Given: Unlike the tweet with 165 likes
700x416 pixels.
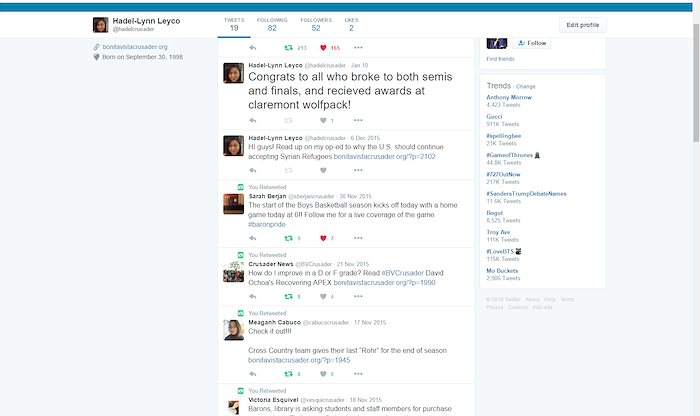Looking at the screenshot, I should point(323,48).
